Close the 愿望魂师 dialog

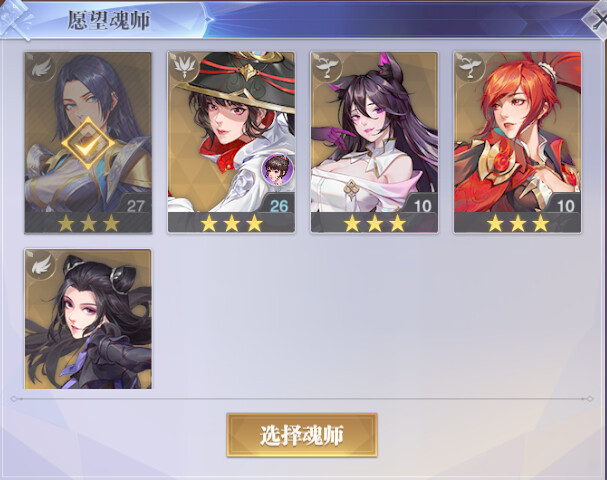[597, 20]
